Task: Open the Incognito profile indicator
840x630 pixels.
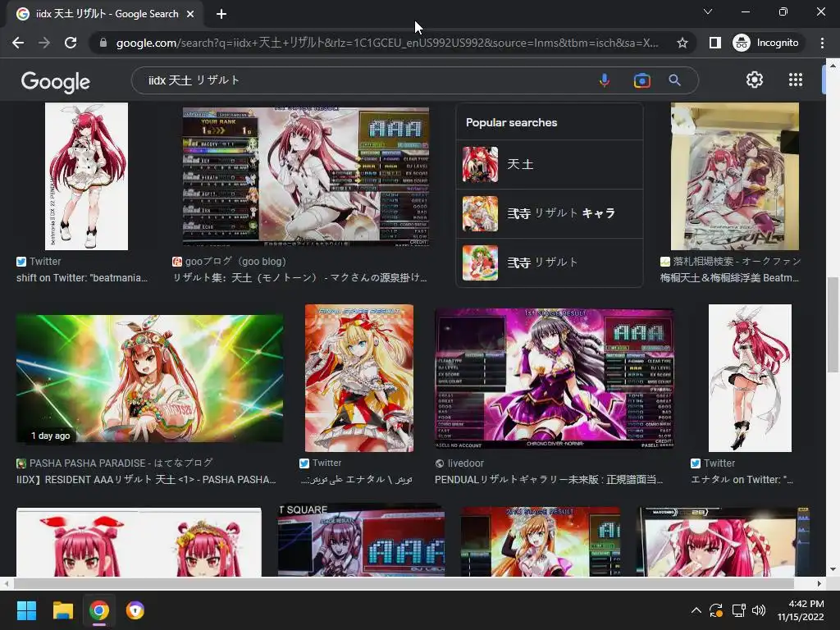Action: [x=766, y=43]
